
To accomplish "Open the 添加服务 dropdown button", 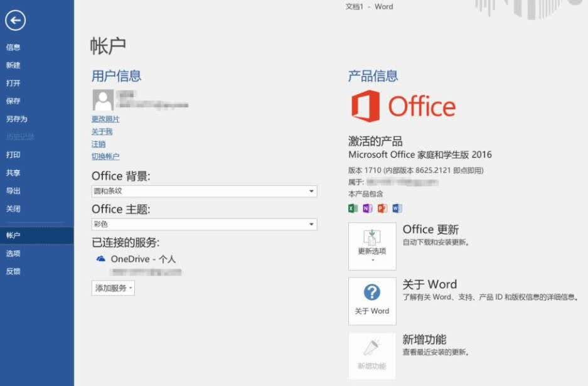I will coord(113,288).
